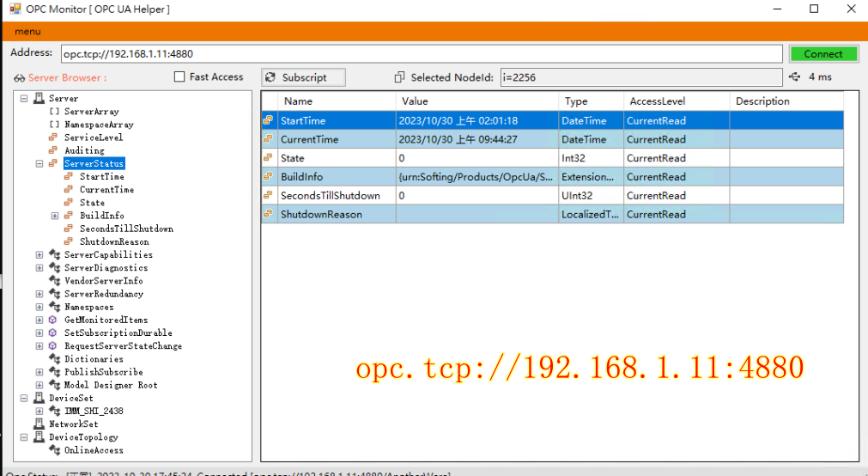
Task: Click the copy icon beside Selected NodeId
Action: [399, 77]
